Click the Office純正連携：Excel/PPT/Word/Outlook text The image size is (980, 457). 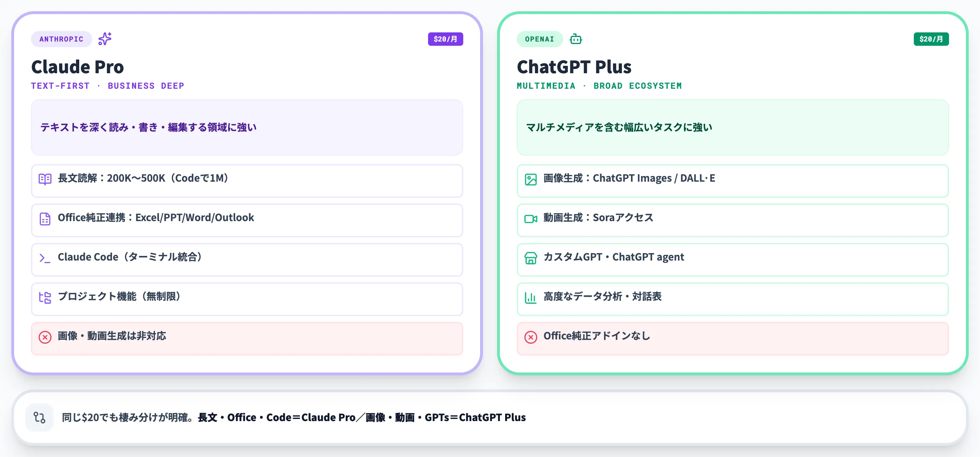(x=156, y=217)
